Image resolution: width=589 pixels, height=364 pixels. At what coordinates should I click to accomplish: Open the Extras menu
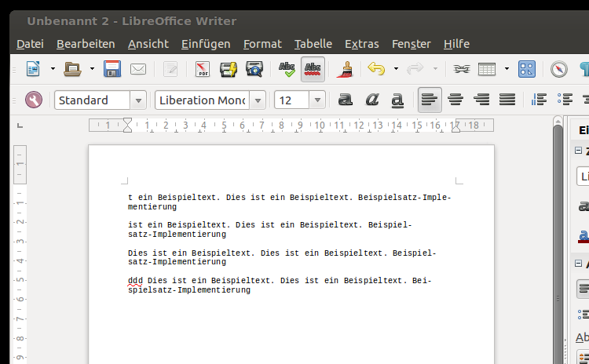coord(362,44)
